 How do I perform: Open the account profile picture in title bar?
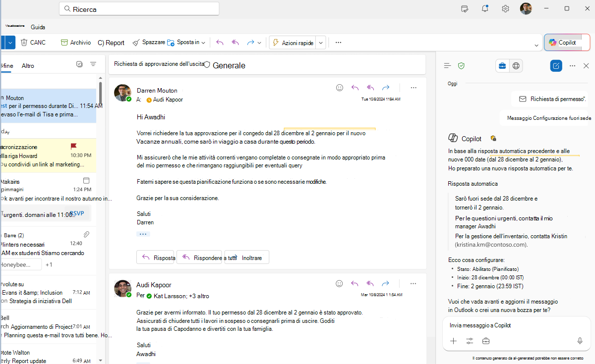tap(526, 8)
